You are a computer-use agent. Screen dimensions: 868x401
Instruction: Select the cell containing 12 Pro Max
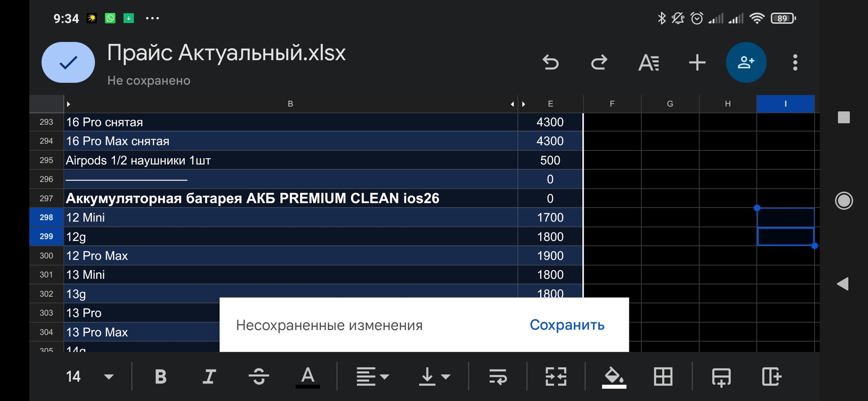[290, 256]
